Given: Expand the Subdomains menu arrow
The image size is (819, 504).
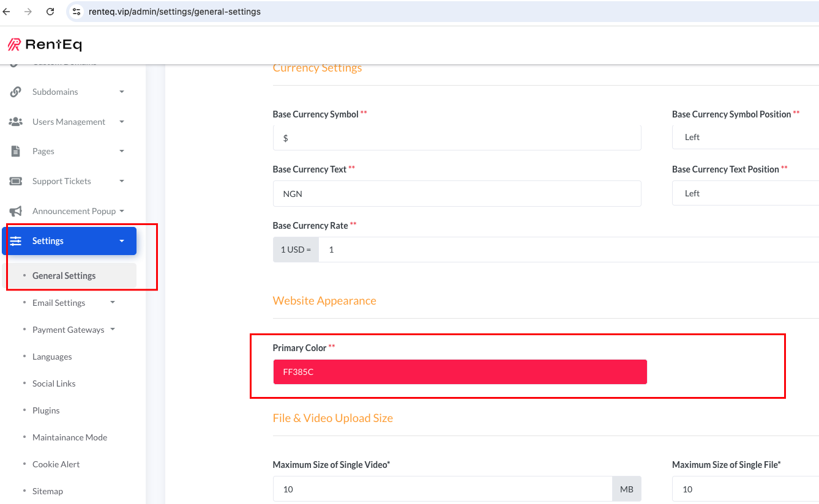Looking at the screenshot, I should (x=122, y=92).
